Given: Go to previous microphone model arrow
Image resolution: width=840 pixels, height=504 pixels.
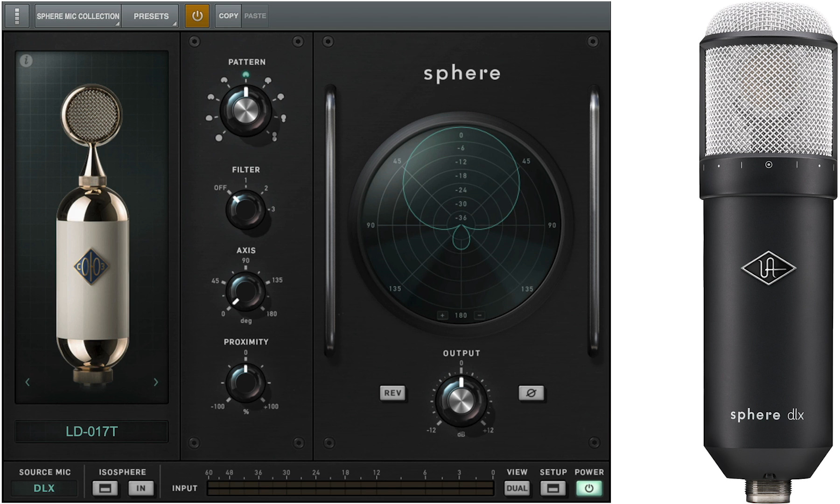Looking at the screenshot, I should pyautogui.click(x=28, y=382).
